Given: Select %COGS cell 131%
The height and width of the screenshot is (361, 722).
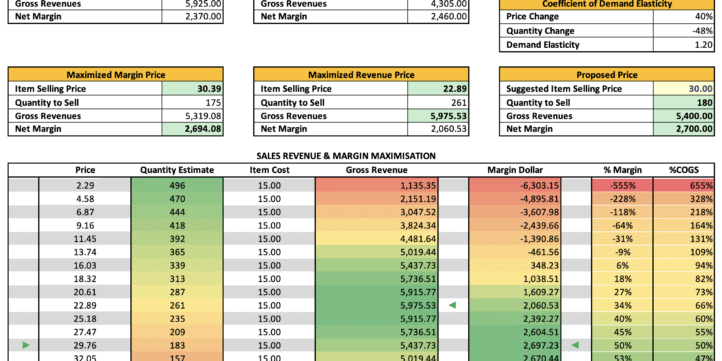Looking at the screenshot, I should [684, 239].
